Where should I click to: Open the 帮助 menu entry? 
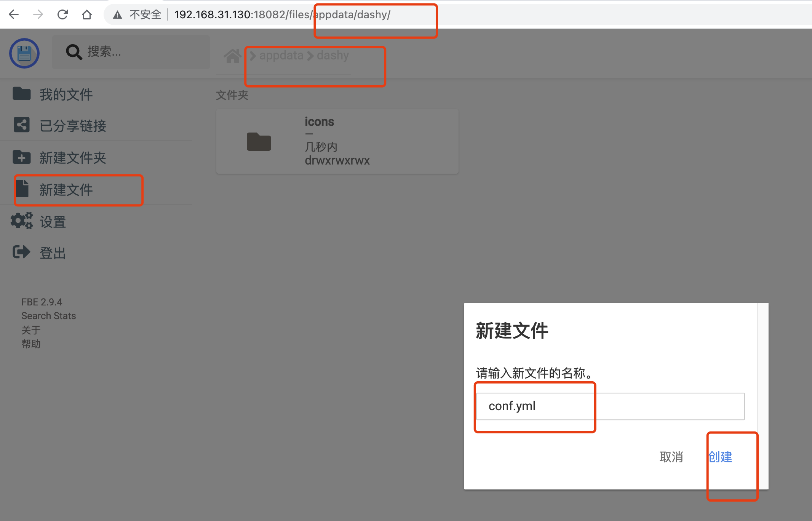[31, 344]
